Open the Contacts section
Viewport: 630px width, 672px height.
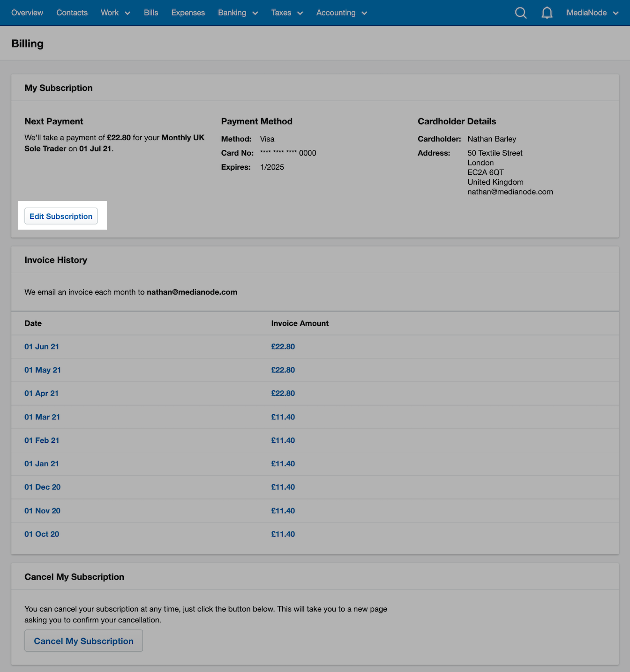(x=72, y=13)
